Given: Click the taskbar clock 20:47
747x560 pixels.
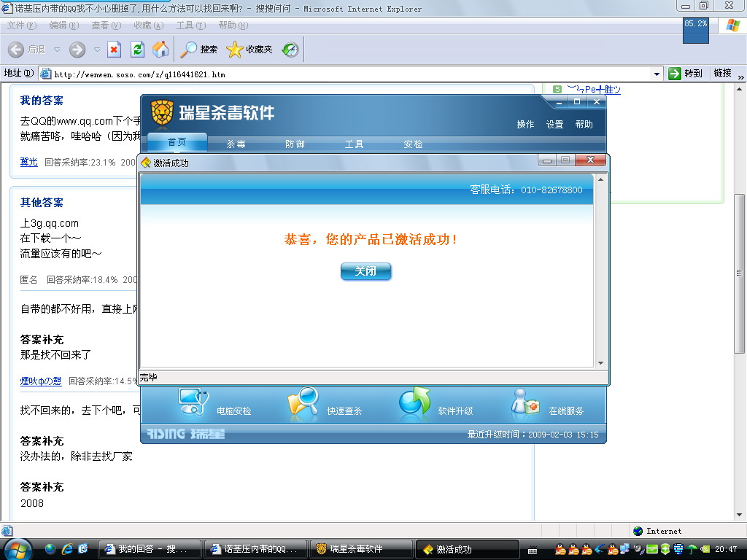Looking at the screenshot, I should (x=726, y=549).
